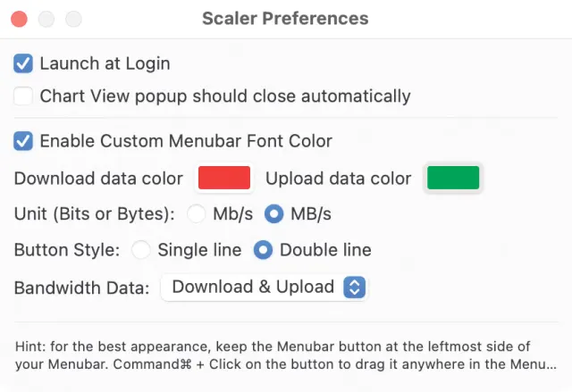Viewport: 572px width, 392px height.
Task: Click the Upload data color label
Action: click(338, 179)
